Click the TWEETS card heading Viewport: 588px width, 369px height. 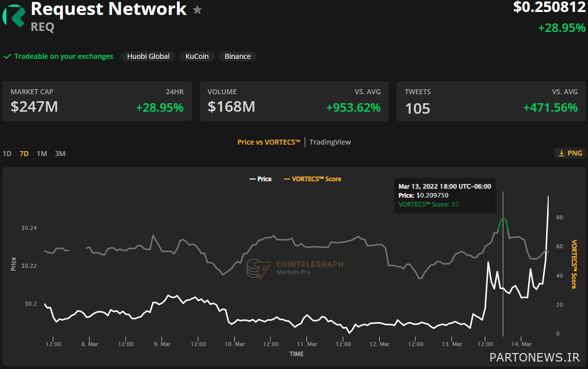(x=418, y=92)
